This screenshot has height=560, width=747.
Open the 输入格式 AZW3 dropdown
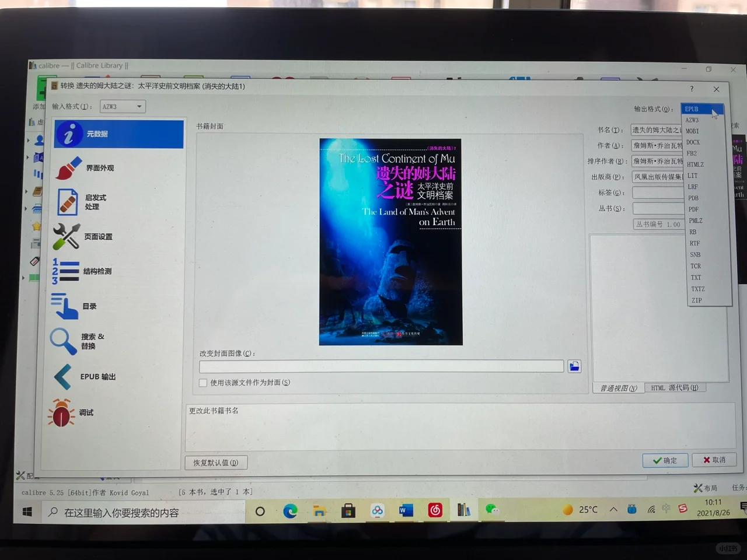tap(123, 107)
